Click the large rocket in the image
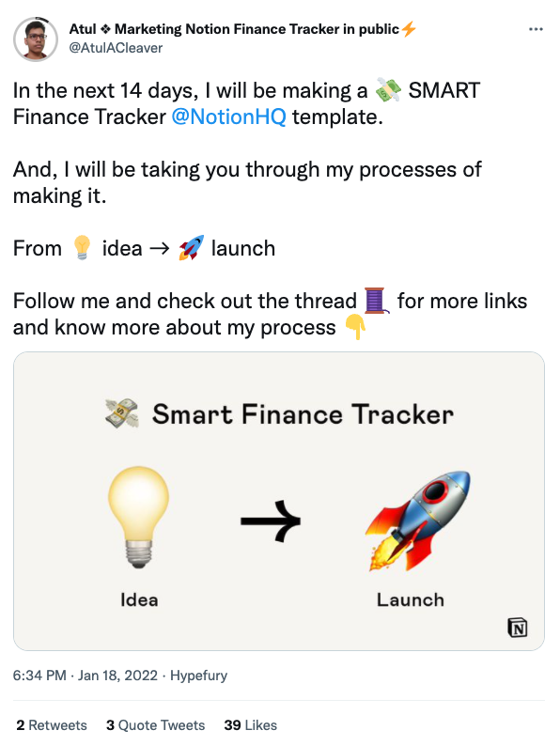Image resolution: width=560 pixels, height=746 pixels. coord(418,521)
